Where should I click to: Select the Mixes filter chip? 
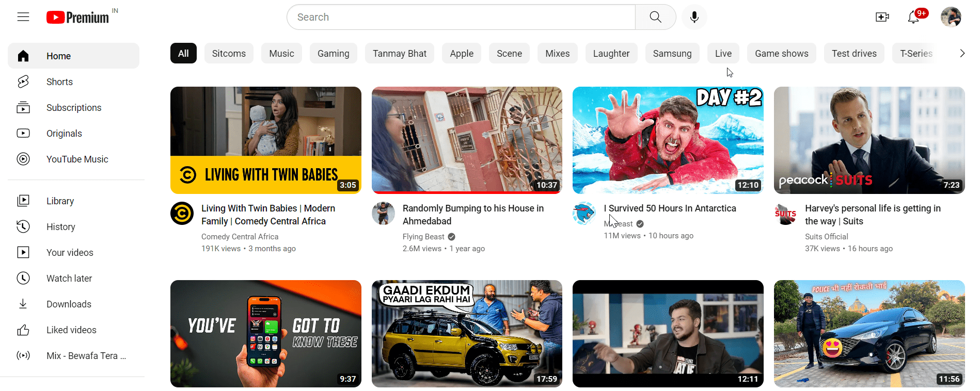[x=558, y=53]
